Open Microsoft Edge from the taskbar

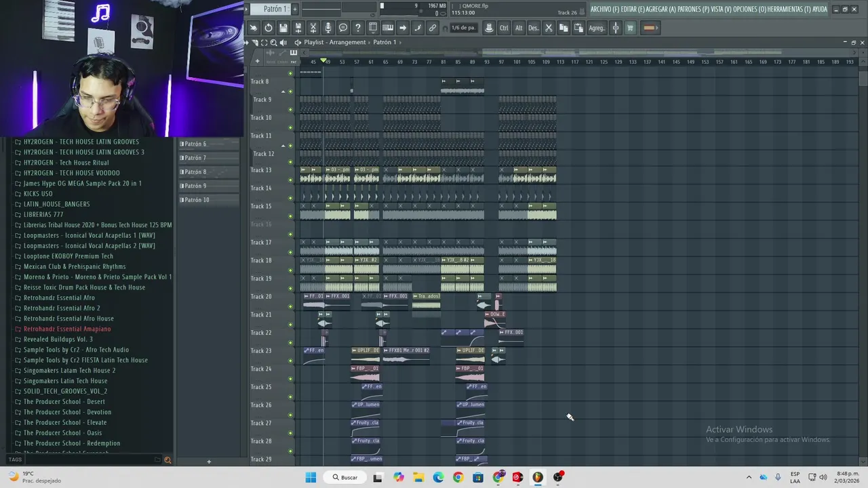(438, 477)
